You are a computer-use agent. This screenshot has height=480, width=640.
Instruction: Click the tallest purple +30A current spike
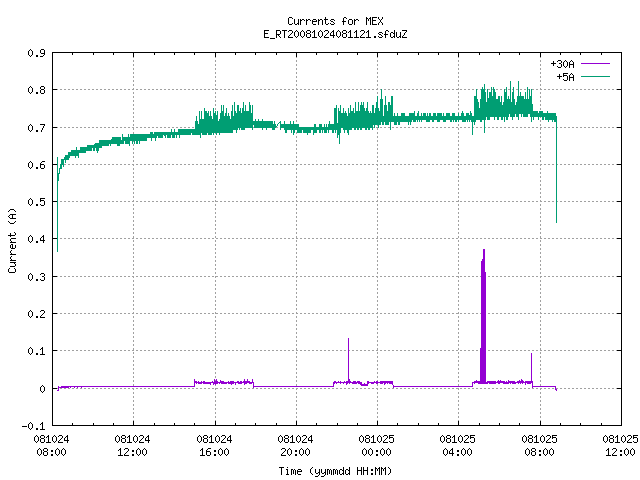point(483,316)
